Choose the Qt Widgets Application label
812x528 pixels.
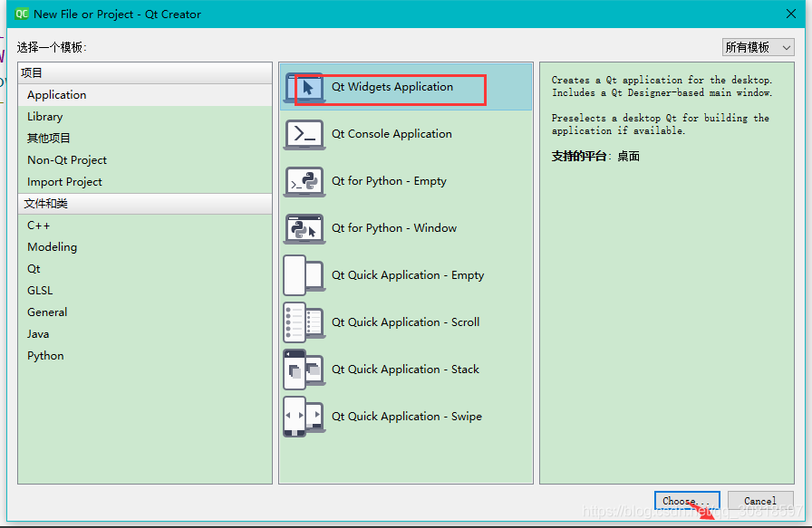[x=392, y=87]
